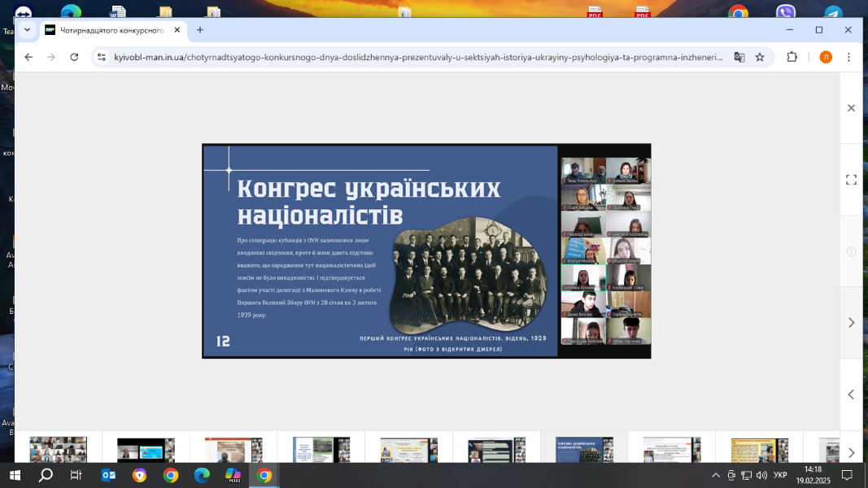Bookmark this page with the star icon
Image resolution: width=868 pixels, height=488 pixels.
tap(760, 57)
